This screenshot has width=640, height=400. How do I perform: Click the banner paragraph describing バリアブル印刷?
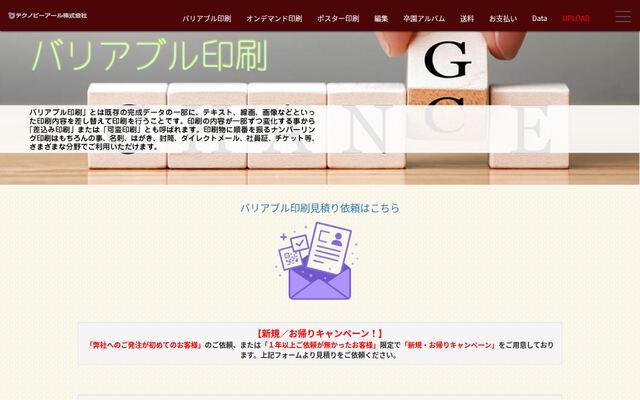(172, 129)
